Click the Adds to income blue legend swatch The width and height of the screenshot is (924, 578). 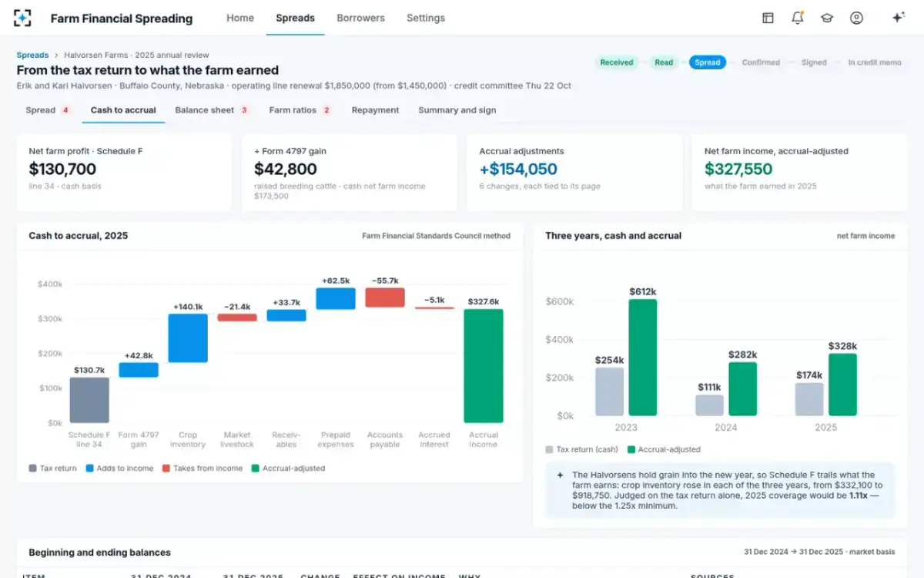pyautogui.click(x=90, y=468)
